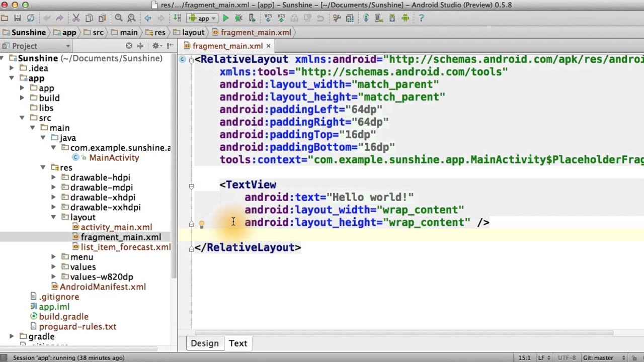
Task: Open activity_main.xml in project tree
Action: click(116, 227)
